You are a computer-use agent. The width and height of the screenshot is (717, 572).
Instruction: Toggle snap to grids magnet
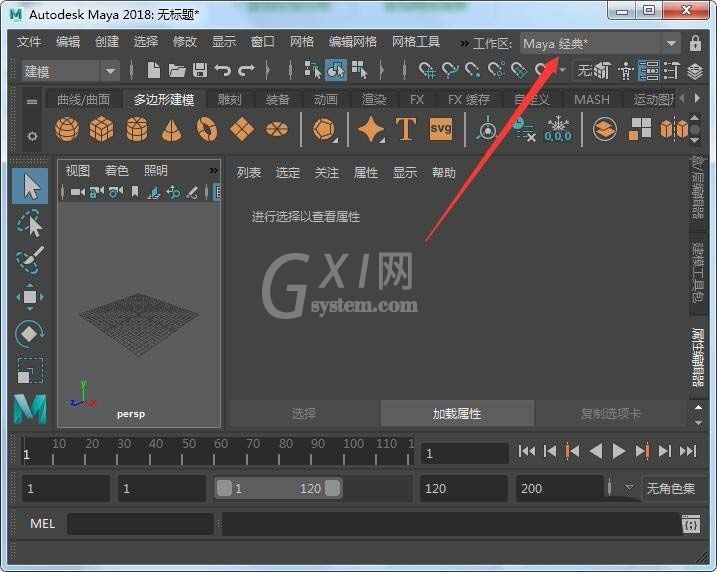pyautogui.click(x=427, y=70)
